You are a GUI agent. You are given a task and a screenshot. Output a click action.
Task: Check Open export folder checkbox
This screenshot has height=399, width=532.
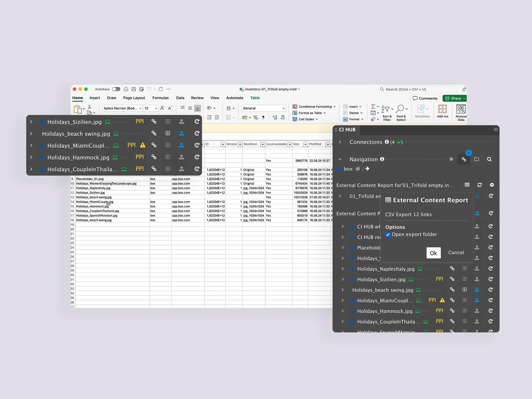pyautogui.click(x=388, y=235)
